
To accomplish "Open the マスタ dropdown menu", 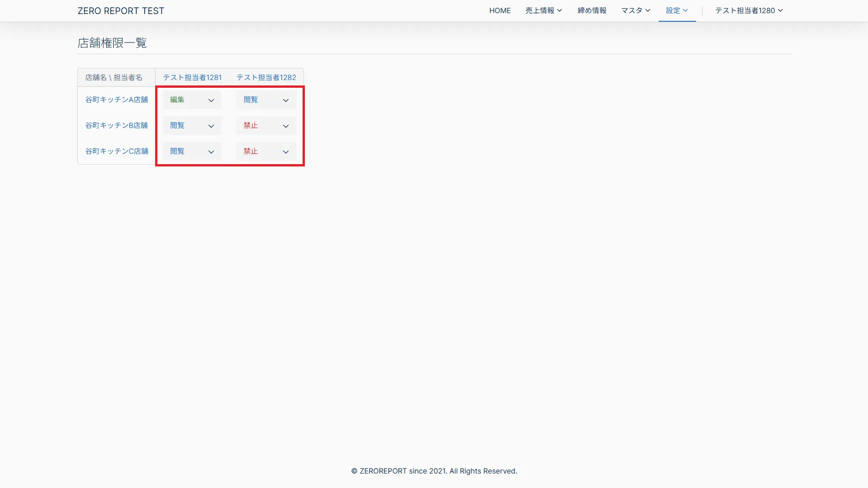I will 635,10.
